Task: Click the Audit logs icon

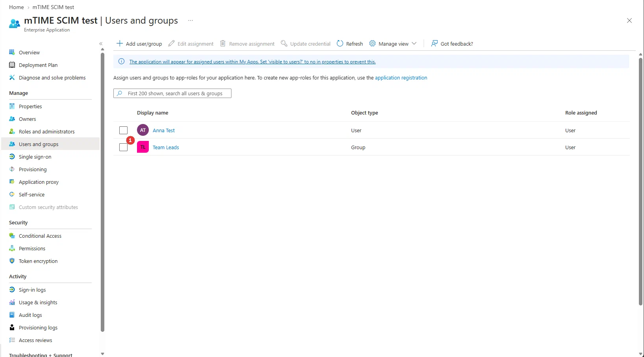Action: coord(12,315)
